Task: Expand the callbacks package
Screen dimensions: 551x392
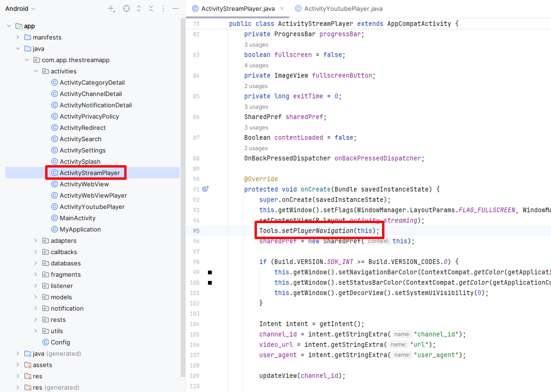Action: coord(36,252)
